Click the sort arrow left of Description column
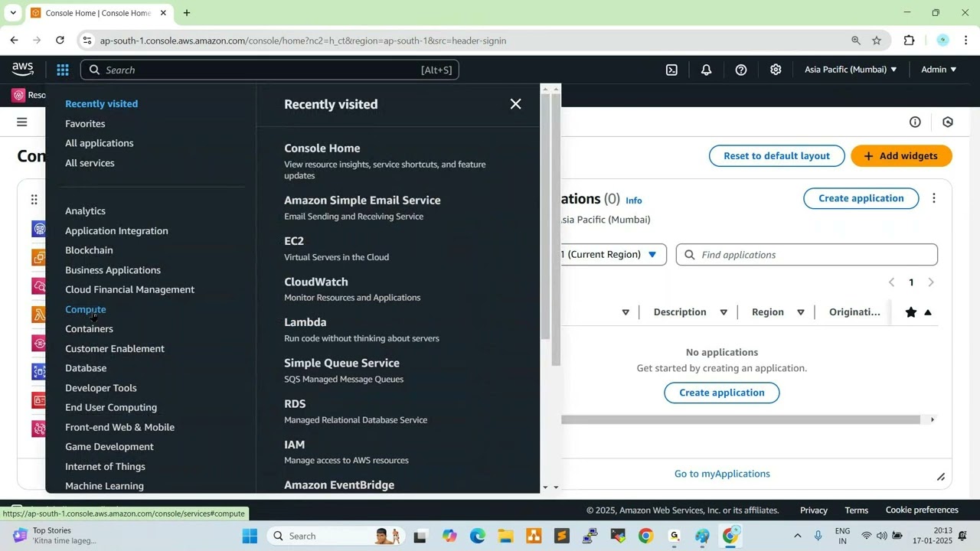 coord(626,312)
